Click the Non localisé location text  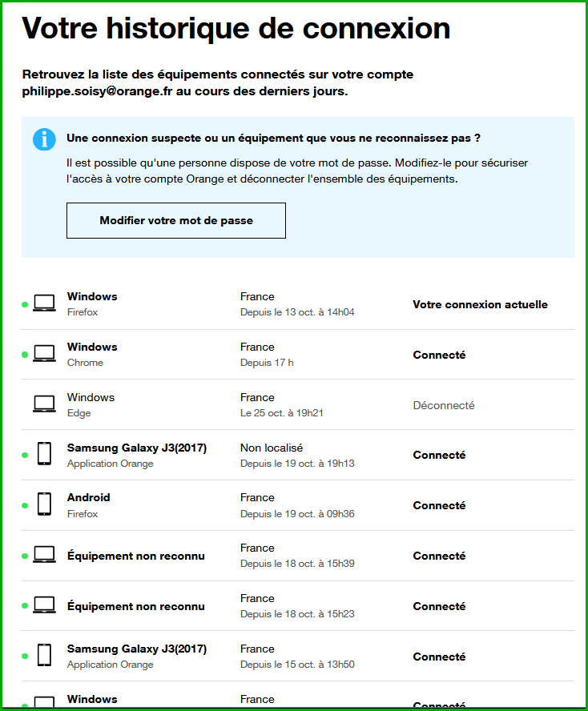pos(271,448)
